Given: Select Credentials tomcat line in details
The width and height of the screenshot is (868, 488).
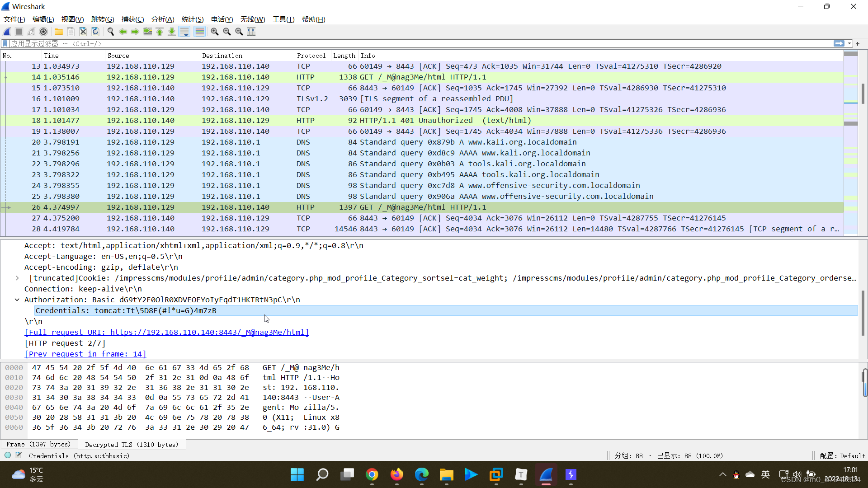Looking at the screenshot, I should (x=446, y=310).
